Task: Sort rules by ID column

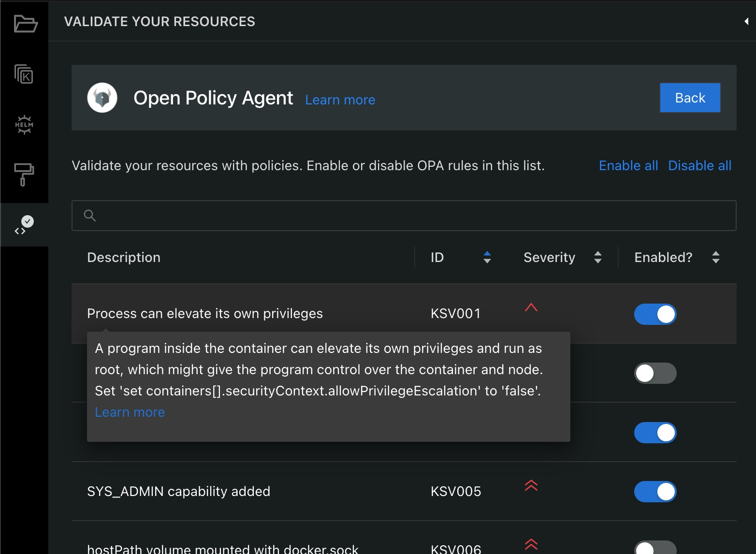Action: click(487, 257)
